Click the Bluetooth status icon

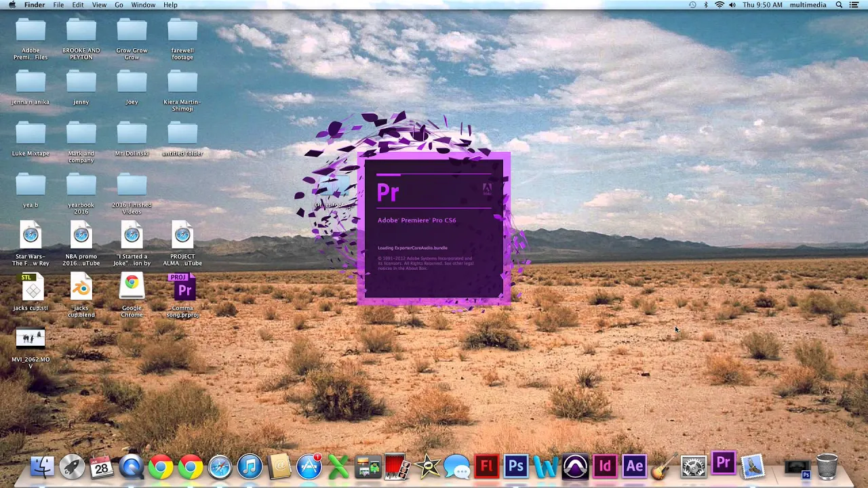[705, 5]
